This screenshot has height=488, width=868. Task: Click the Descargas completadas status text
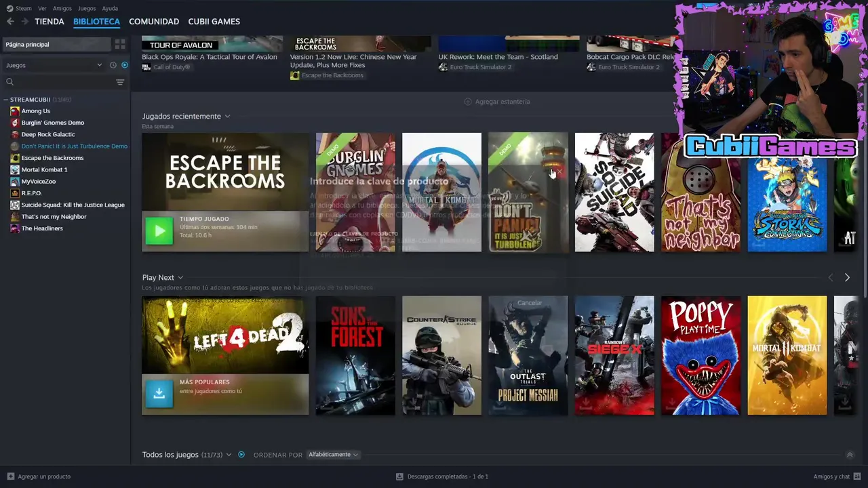448,476
